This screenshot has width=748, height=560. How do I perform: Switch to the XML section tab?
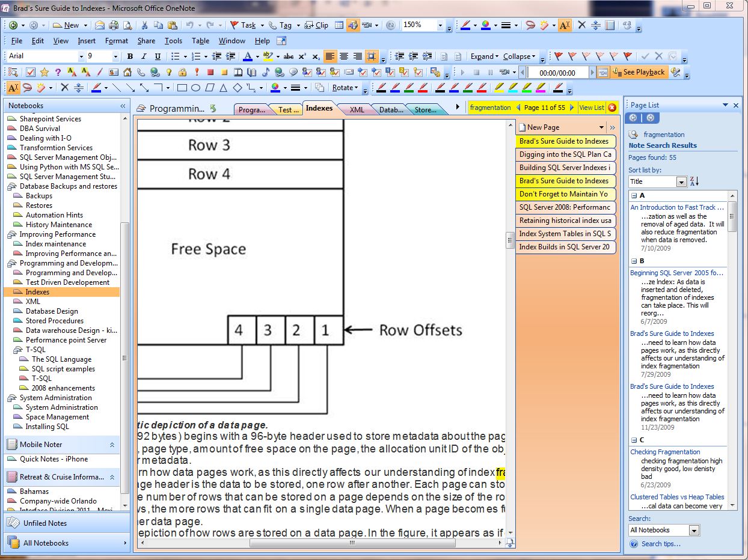357,109
